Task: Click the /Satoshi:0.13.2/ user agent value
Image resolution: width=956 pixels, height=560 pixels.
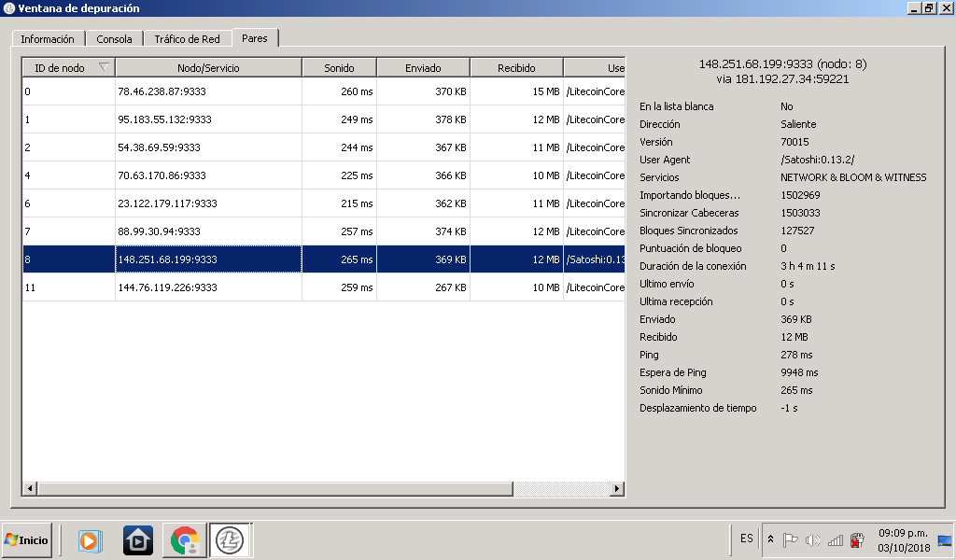Action: click(817, 160)
